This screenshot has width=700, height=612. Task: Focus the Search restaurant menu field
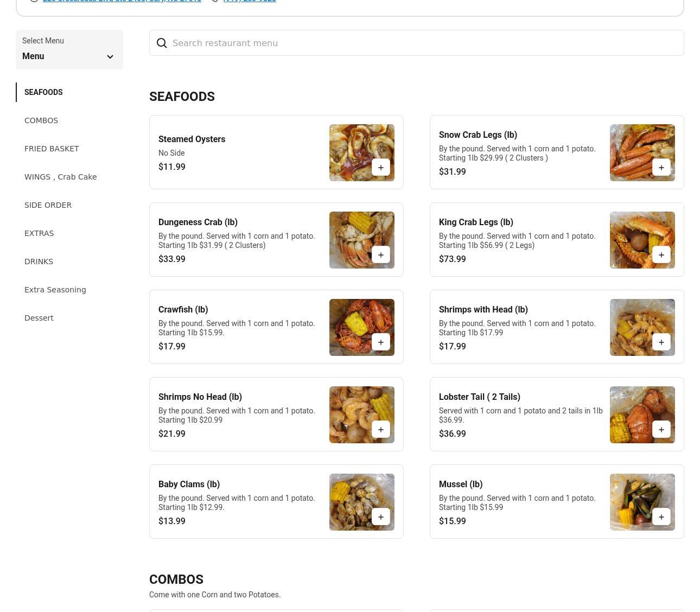(x=423, y=43)
